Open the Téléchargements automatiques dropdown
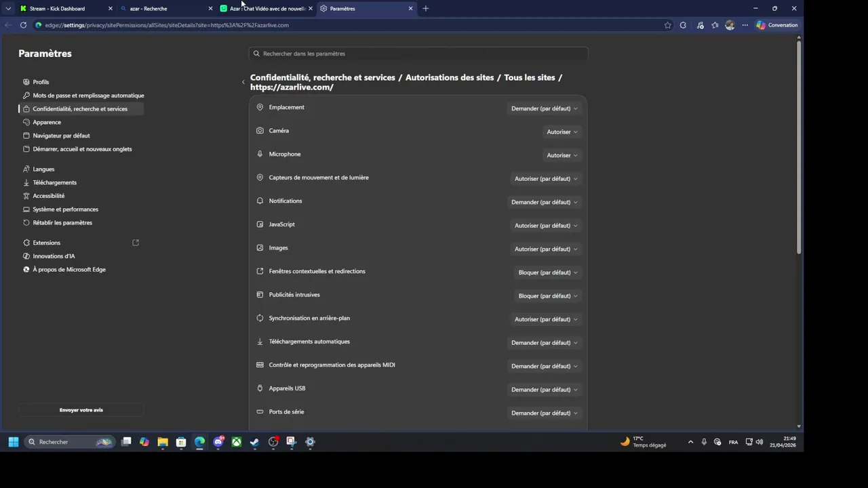Viewport: 868px width, 488px height. coord(545,343)
